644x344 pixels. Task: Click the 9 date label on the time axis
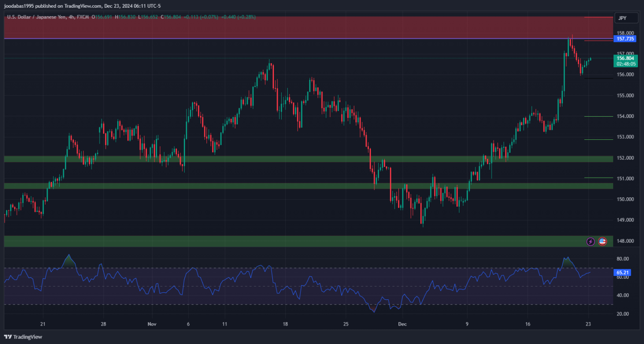click(x=467, y=324)
